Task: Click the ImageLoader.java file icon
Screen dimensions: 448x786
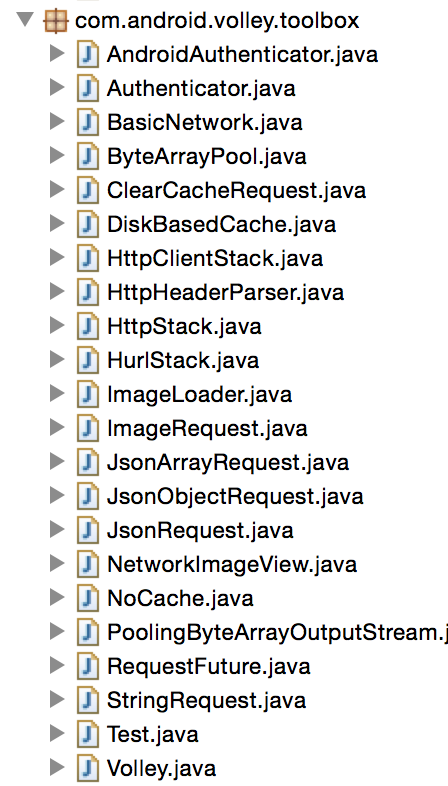Action: pyautogui.click(x=88, y=396)
